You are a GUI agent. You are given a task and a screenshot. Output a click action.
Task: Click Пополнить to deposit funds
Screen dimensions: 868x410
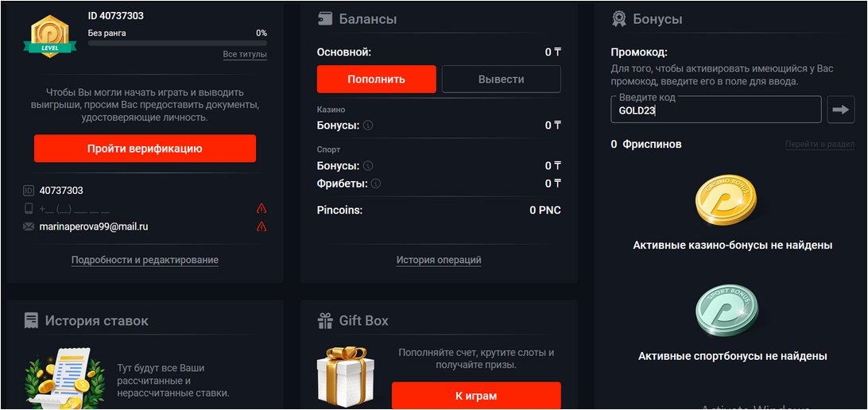(377, 79)
